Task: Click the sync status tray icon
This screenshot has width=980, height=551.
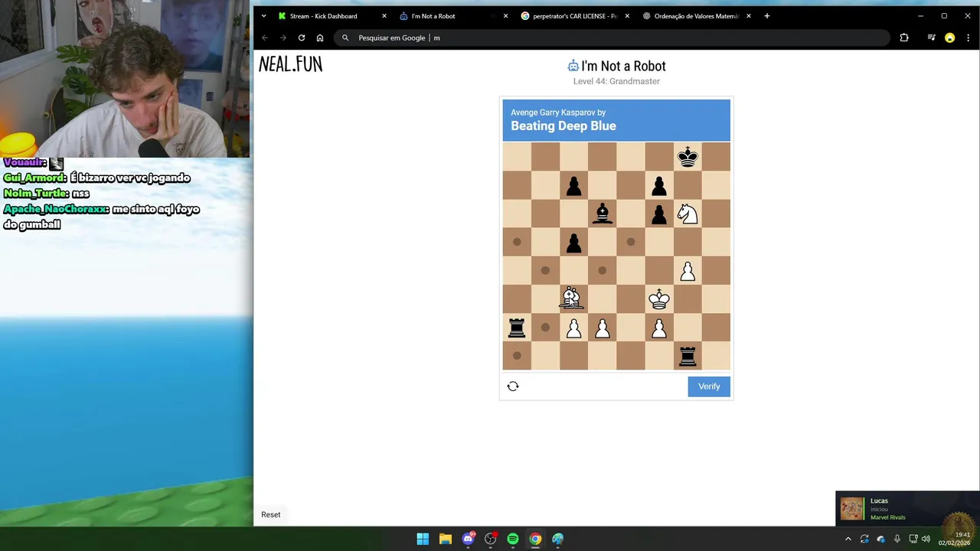Action: [864, 539]
